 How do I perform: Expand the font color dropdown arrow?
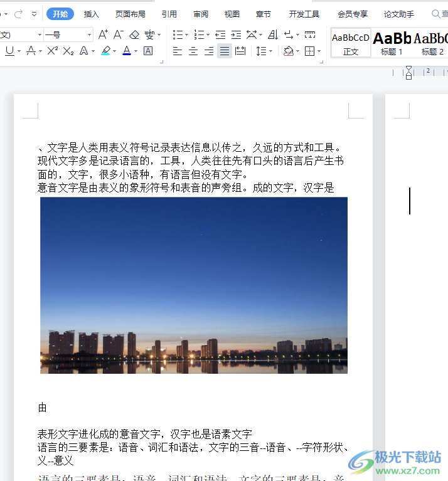136,51
